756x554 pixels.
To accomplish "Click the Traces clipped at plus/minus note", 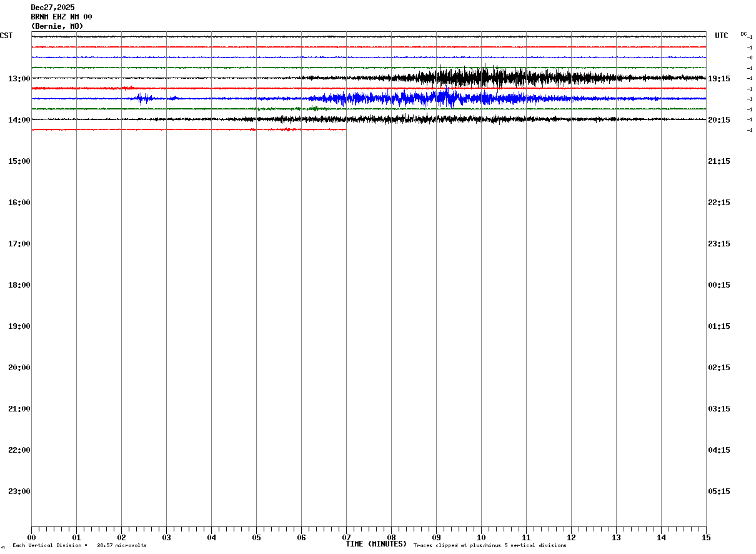I will pos(490,546).
